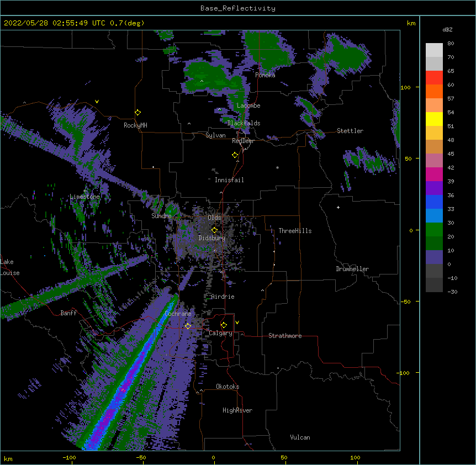The width and height of the screenshot is (476, 465).
Task: Select the Sundre city label
Action: tap(161, 216)
